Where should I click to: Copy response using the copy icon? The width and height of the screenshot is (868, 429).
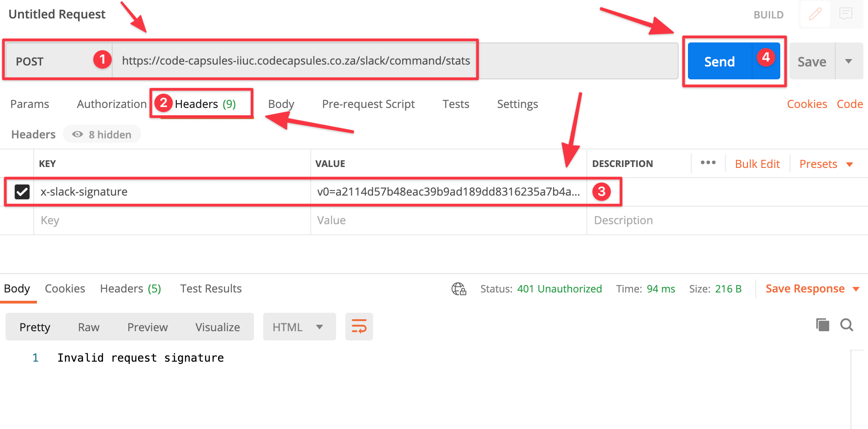tap(822, 325)
